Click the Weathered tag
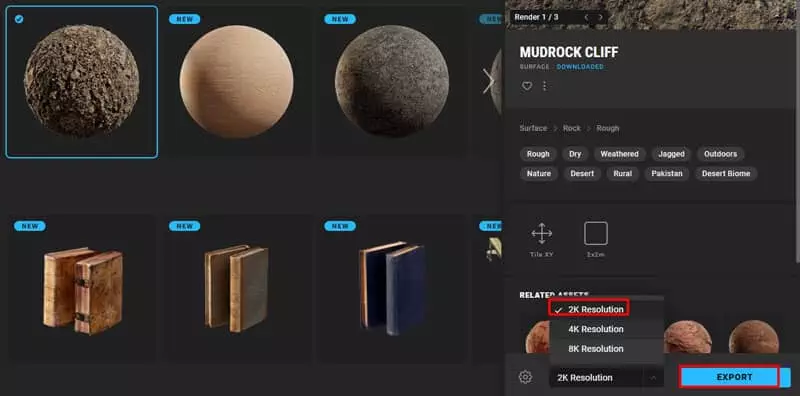 [x=619, y=154]
